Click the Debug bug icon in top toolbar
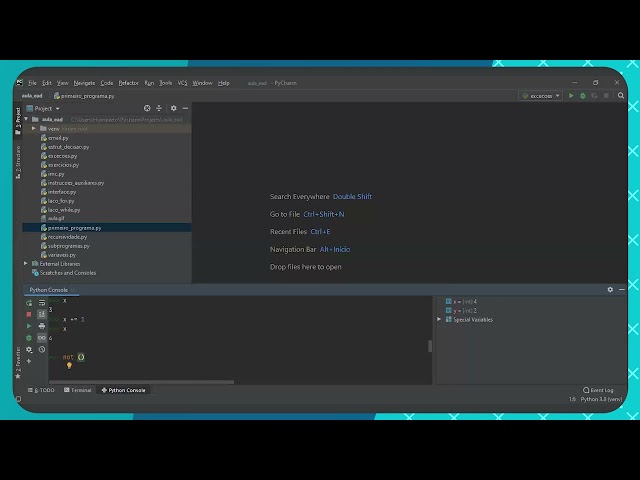Screen dimensions: 640x480 point(583,96)
